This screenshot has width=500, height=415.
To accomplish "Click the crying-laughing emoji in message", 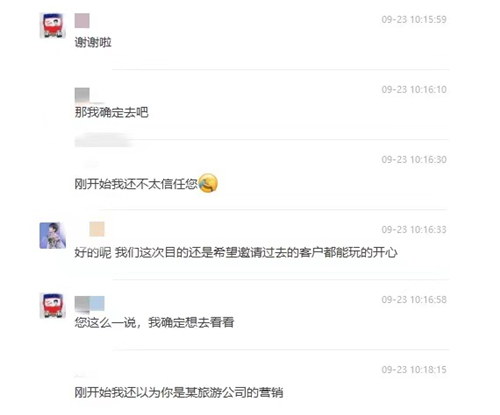I will point(208,183).
